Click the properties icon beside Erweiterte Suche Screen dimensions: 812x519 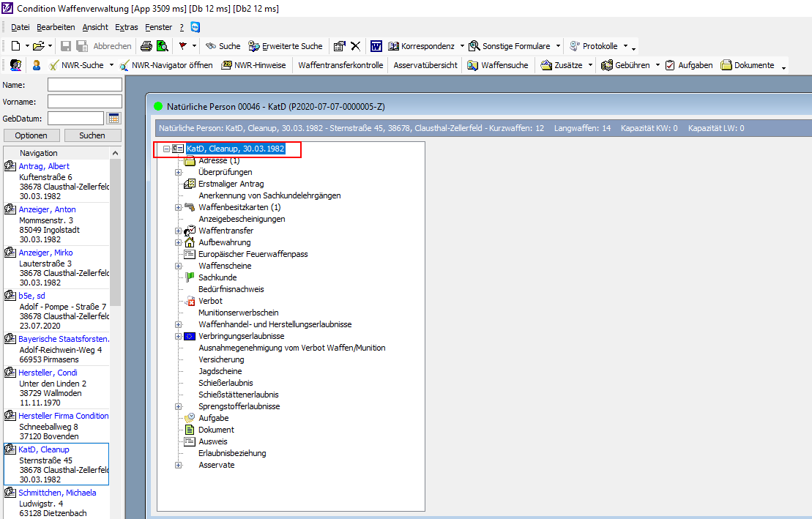(339, 46)
